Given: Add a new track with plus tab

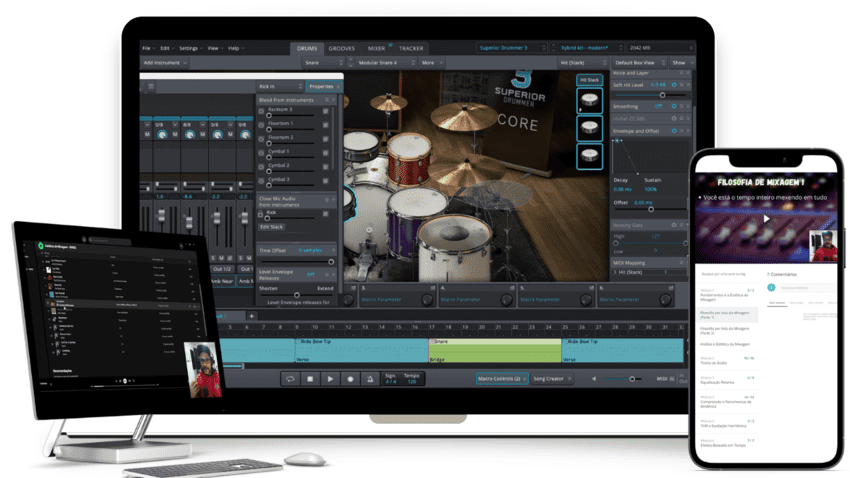Looking at the screenshot, I should [x=251, y=316].
